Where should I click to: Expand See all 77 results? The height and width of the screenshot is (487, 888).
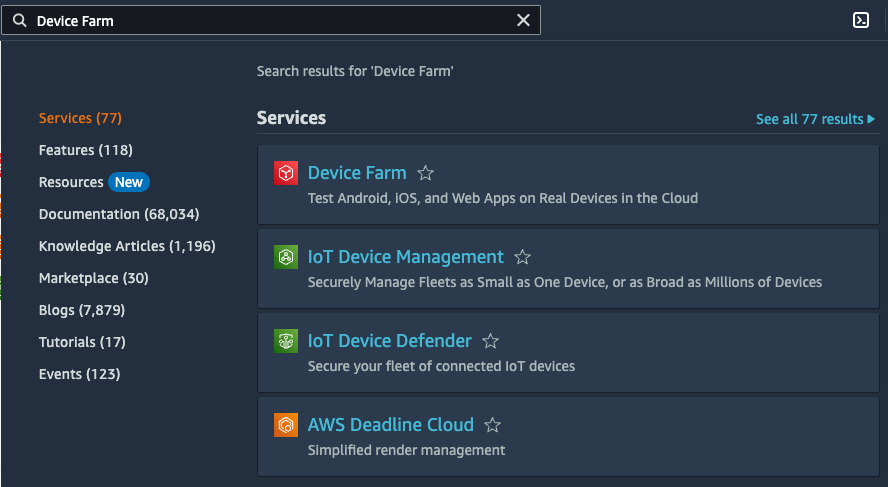click(x=814, y=119)
